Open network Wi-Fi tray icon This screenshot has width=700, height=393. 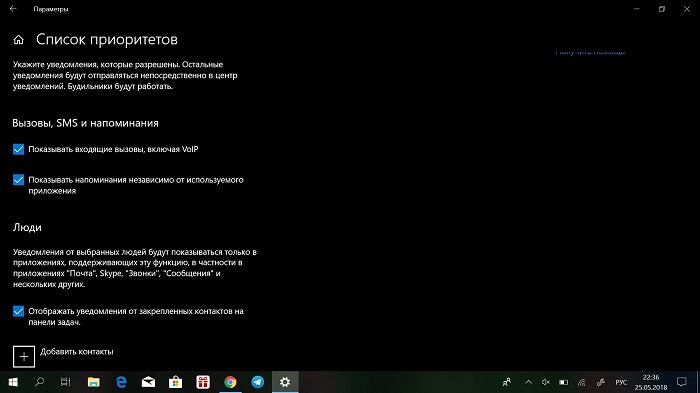coord(582,382)
